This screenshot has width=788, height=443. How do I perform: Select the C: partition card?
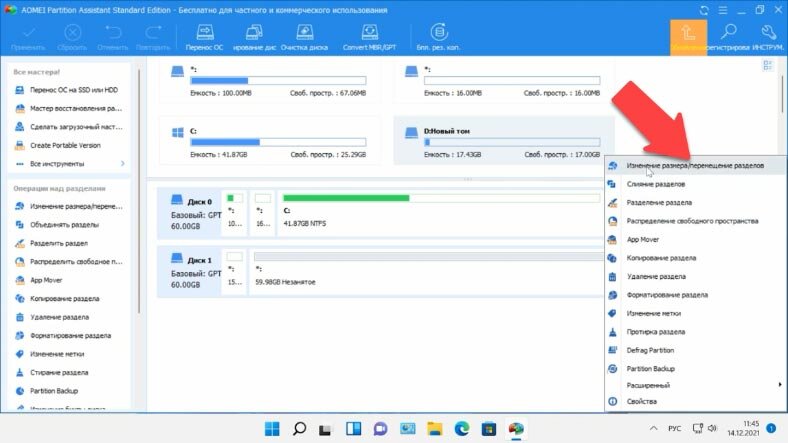(270, 141)
